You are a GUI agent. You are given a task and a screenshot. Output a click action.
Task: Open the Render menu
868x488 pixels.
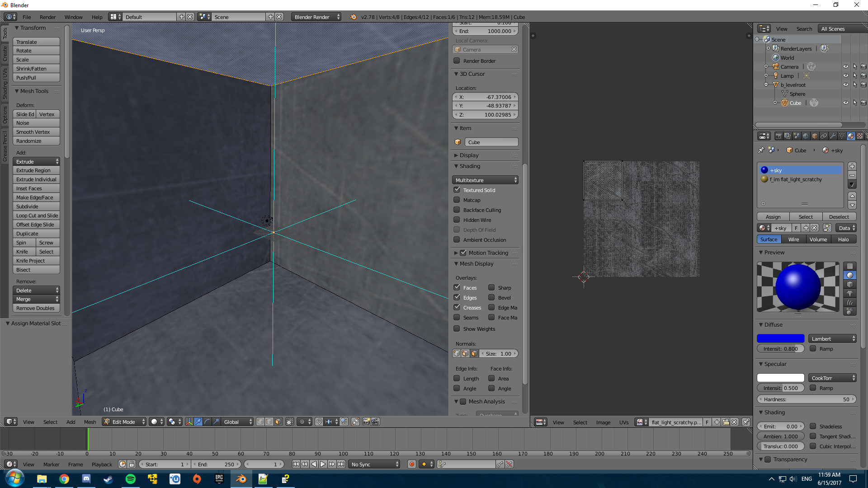point(47,17)
